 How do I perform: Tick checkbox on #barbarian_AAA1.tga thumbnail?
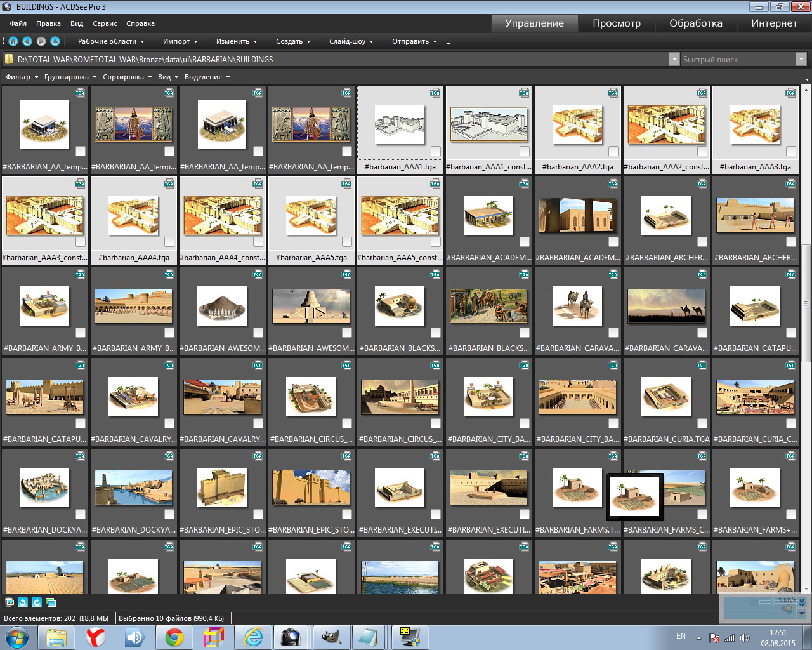435,151
